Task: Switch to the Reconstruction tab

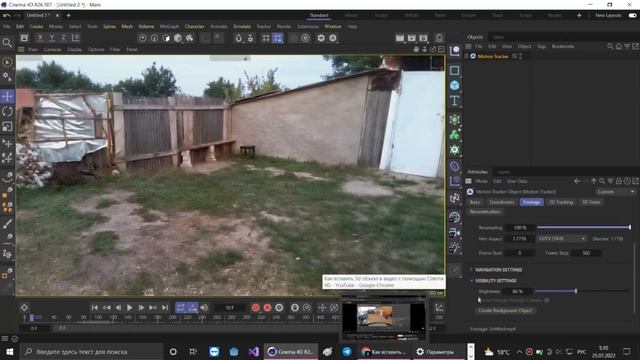Action: click(485, 212)
